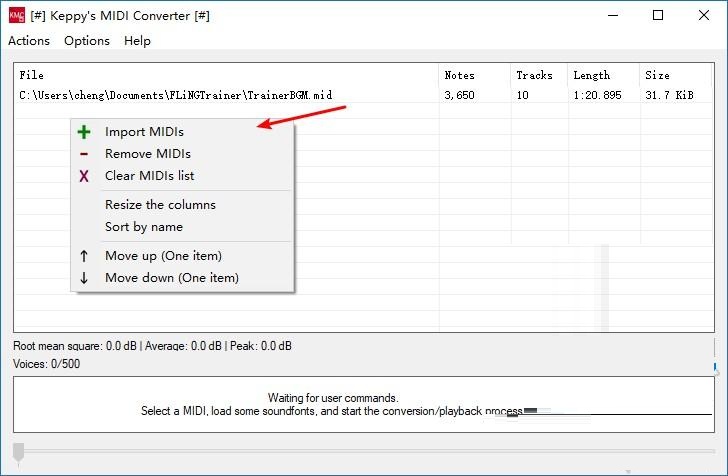Click the KMC app icon in title bar
The width and height of the screenshot is (728, 476).
tap(17, 16)
